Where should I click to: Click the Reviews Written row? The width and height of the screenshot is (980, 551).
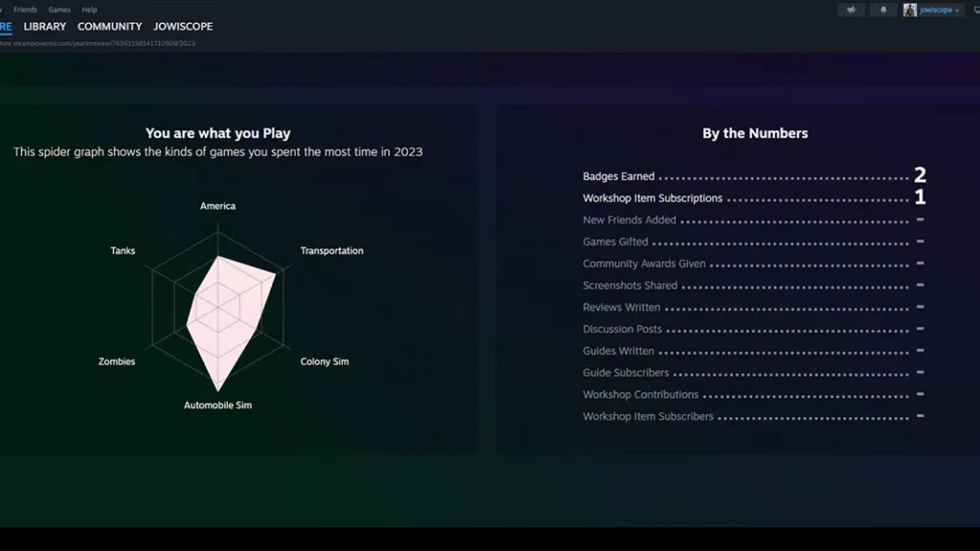point(754,307)
